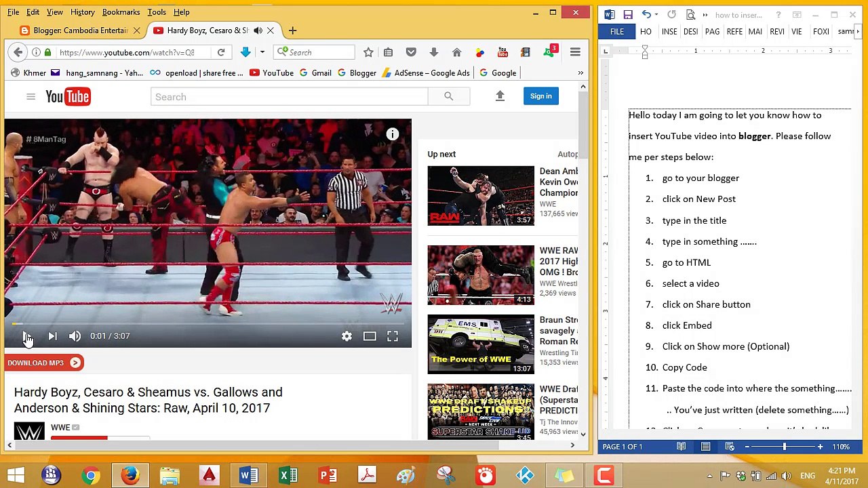Show bookmarks list icon in Firefox toolbar

(x=388, y=52)
